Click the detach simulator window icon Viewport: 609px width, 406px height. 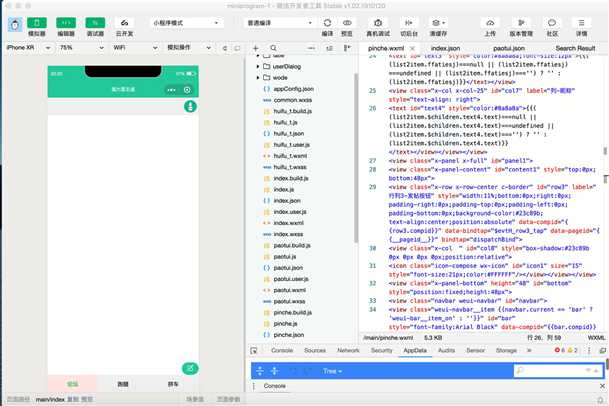(237, 48)
